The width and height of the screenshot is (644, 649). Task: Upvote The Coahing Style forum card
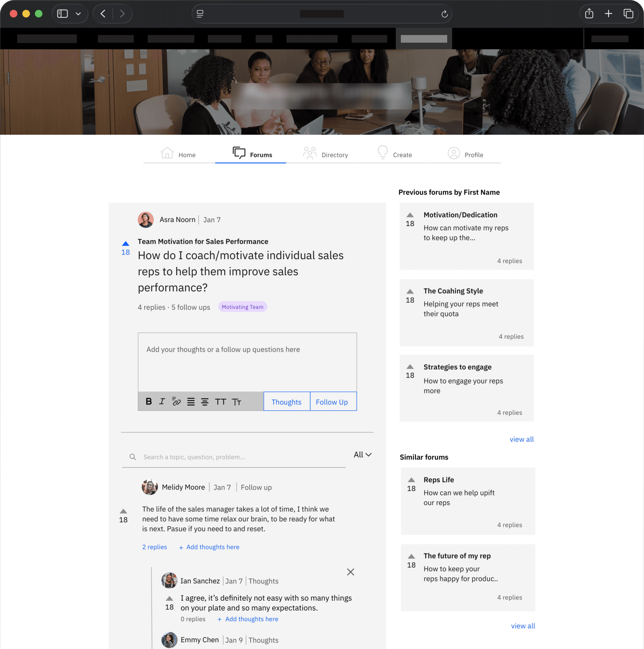point(410,291)
